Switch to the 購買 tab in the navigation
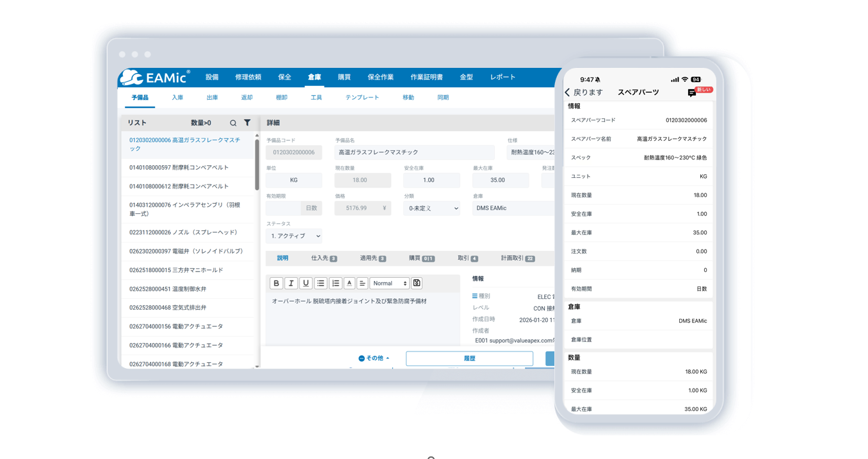This screenshot has width=868, height=459. [x=343, y=77]
